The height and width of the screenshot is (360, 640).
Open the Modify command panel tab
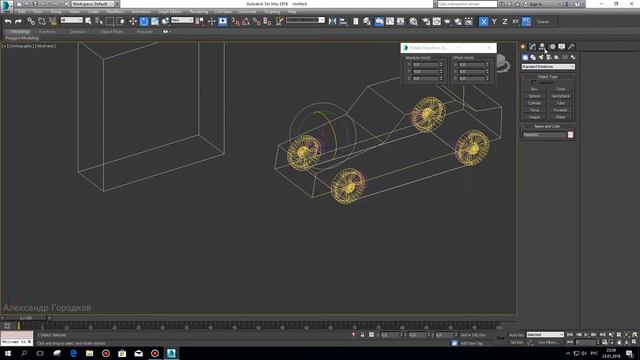click(x=533, y=47)
